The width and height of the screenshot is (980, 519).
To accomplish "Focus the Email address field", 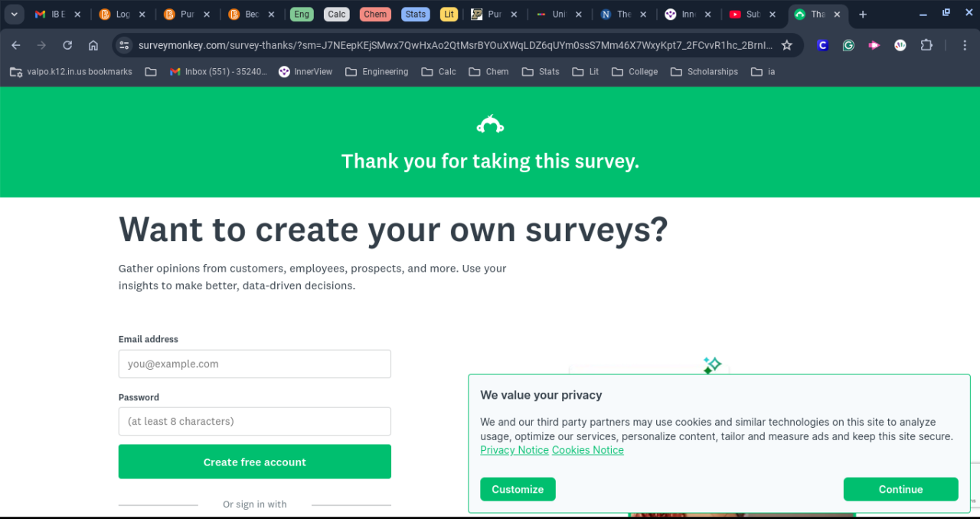I will [254, 364].
